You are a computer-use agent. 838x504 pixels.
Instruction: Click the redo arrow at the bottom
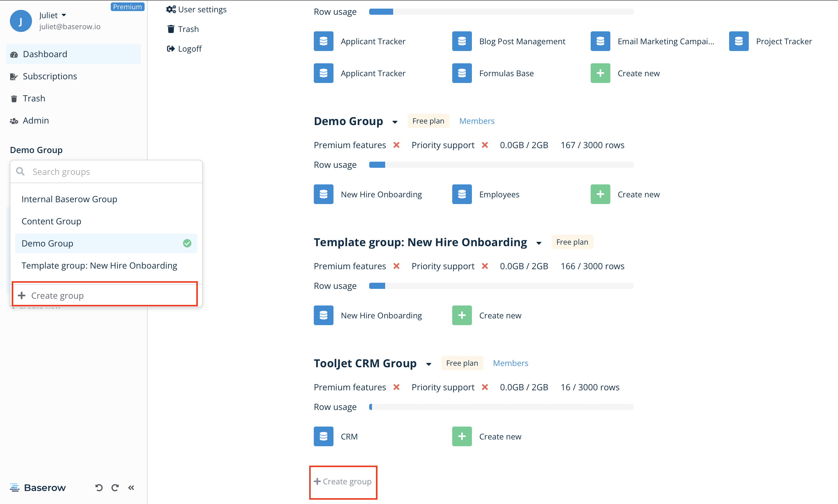pyautogui.click(x=115, y=487)
